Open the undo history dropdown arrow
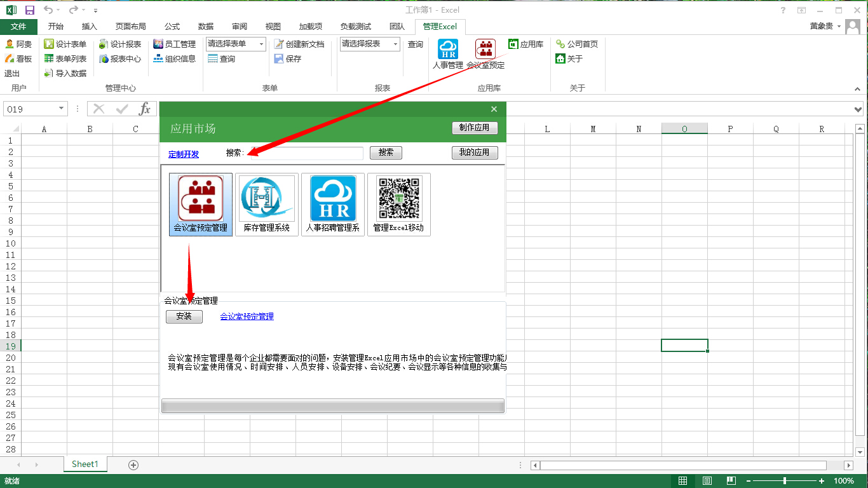This screenshot has width=868, height=488. pos(58,10)
